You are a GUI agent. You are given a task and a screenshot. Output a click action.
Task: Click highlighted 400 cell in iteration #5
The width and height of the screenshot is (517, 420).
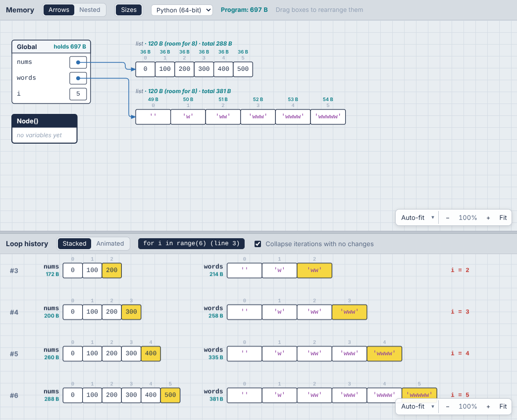151,354
